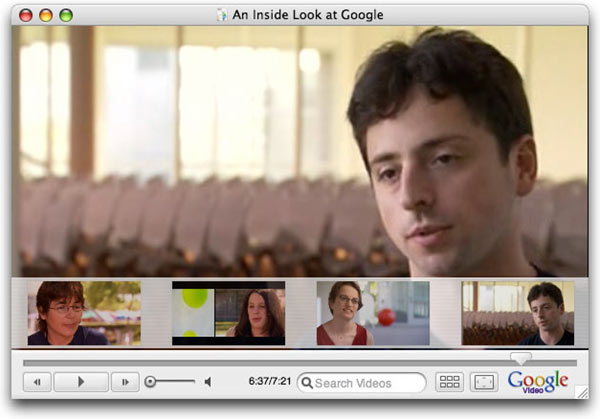Click the play button
Viewport: 600px width, 419px height.
pyautogui.click(x=81, y=382)
